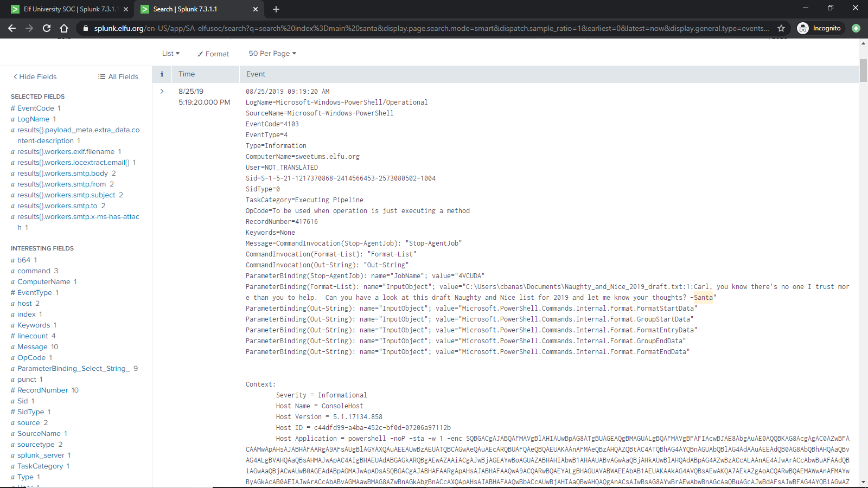Open results{}.workers.smtp.subject field
Image resolution: width=868 pixels, height=488 pixels.
[67, 195]
